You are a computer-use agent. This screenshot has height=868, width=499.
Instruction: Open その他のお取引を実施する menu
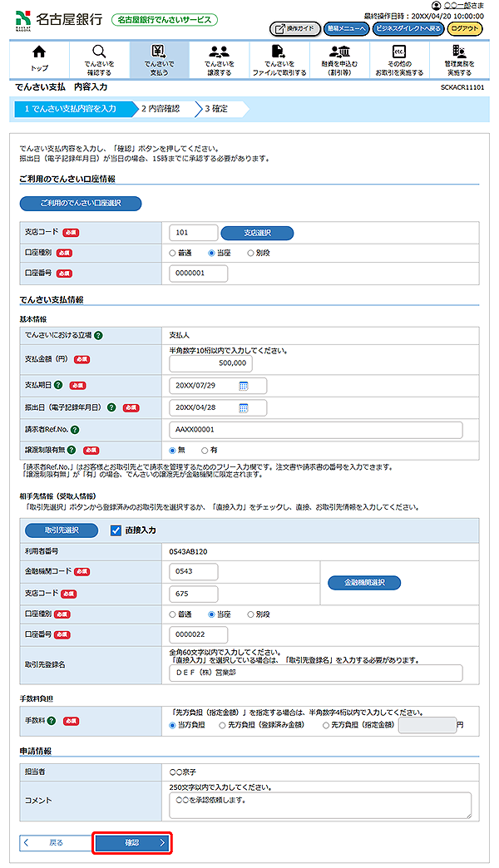coord(398,59)
